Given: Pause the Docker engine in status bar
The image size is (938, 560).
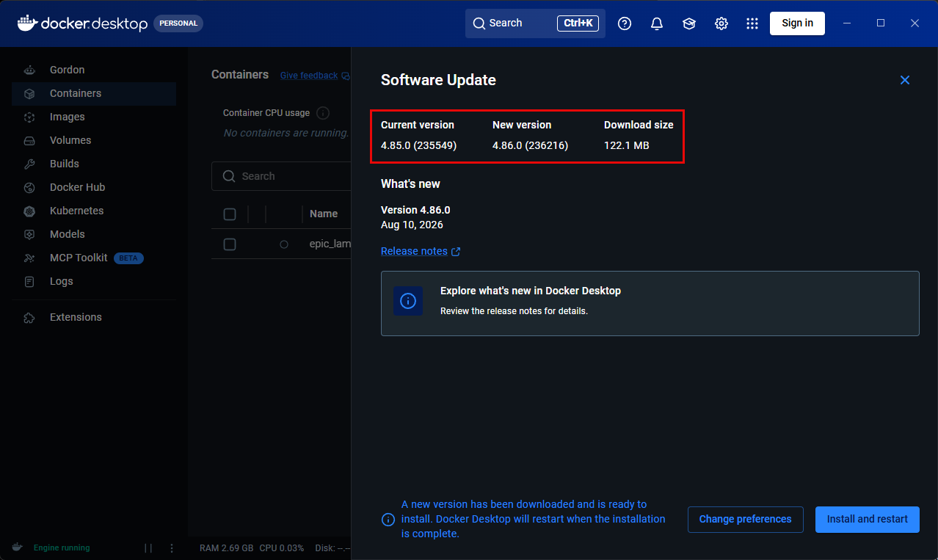Looking at the screenshot, I should point(148,548).
